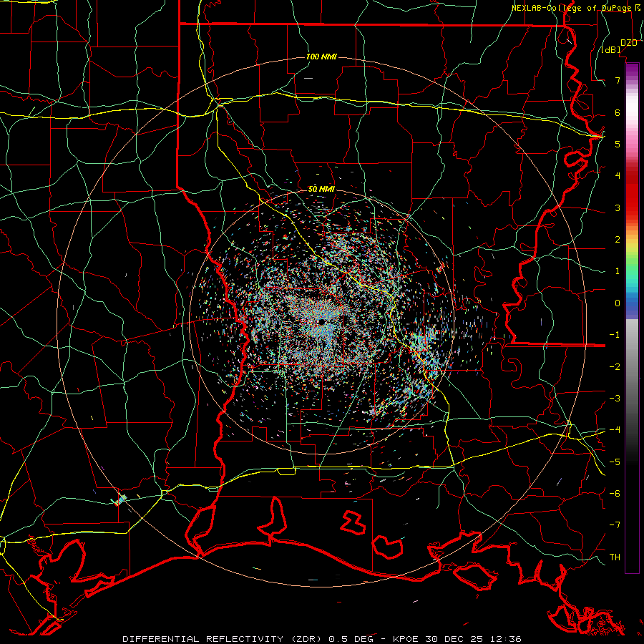The image size is (644, 644).
Task: Click the 1 value on the color scale
Action: pyautogui.click(x=618, y=271)
